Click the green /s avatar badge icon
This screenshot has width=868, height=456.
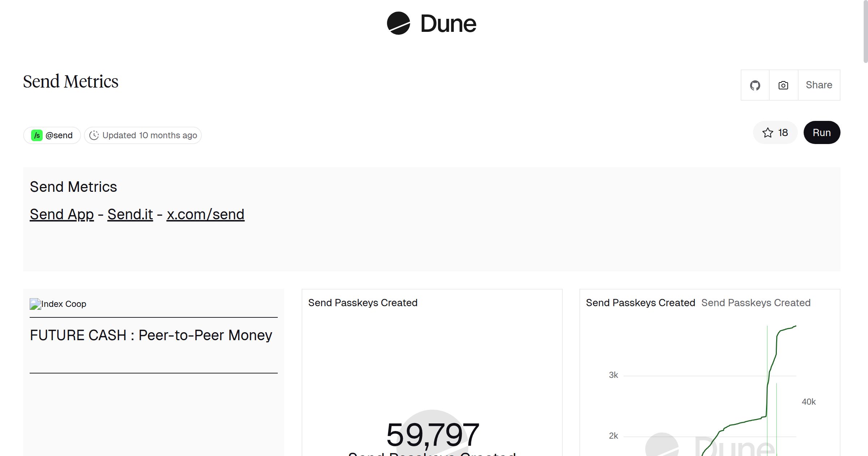[37, 135]
